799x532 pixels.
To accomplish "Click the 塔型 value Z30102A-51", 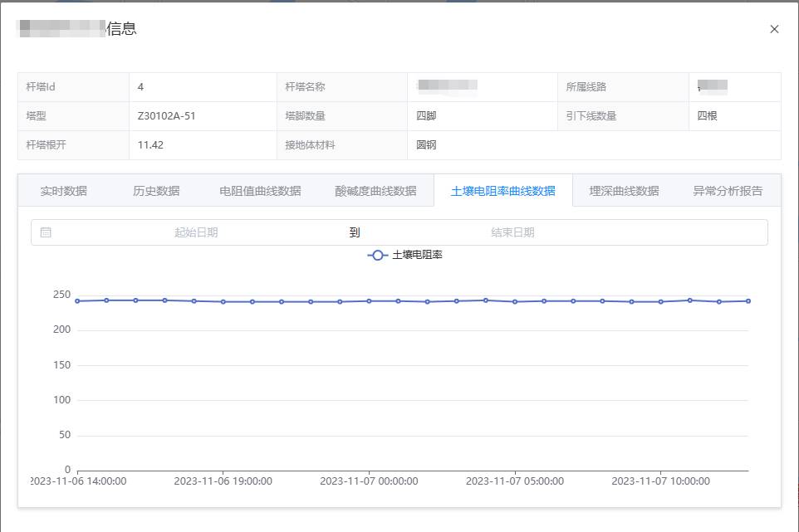I will pyautogui.click(x=167, y=116).
